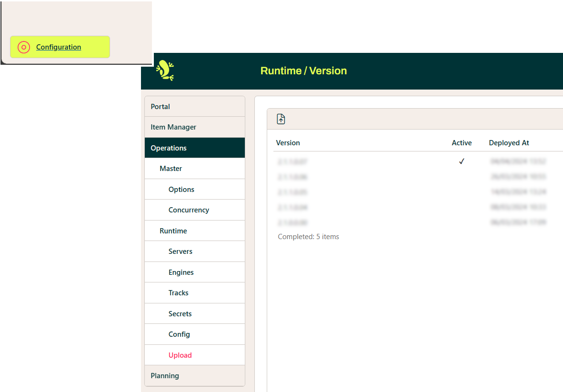
Task: Go to Engines page
Action: pyautogui.click(x=181, y=272)
